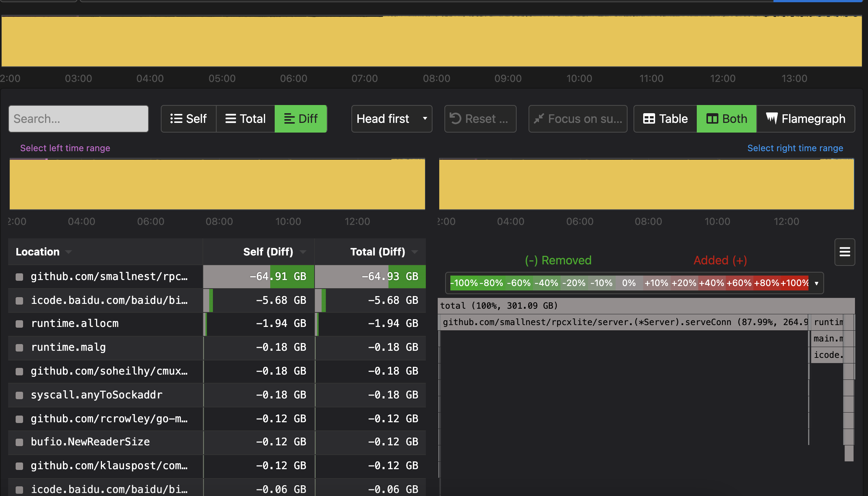Image resolution: width=868 pixels, height=496 pixels.
Task: Open the Head first dropdown
Action: coord(392,119)
